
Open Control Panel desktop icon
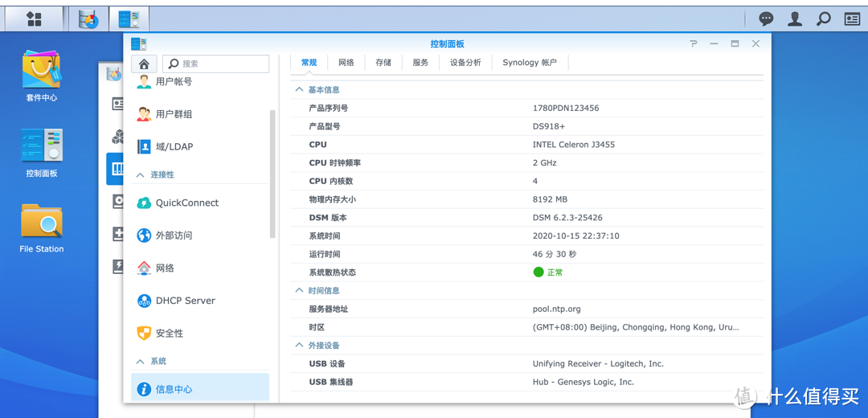pos(42,153)
